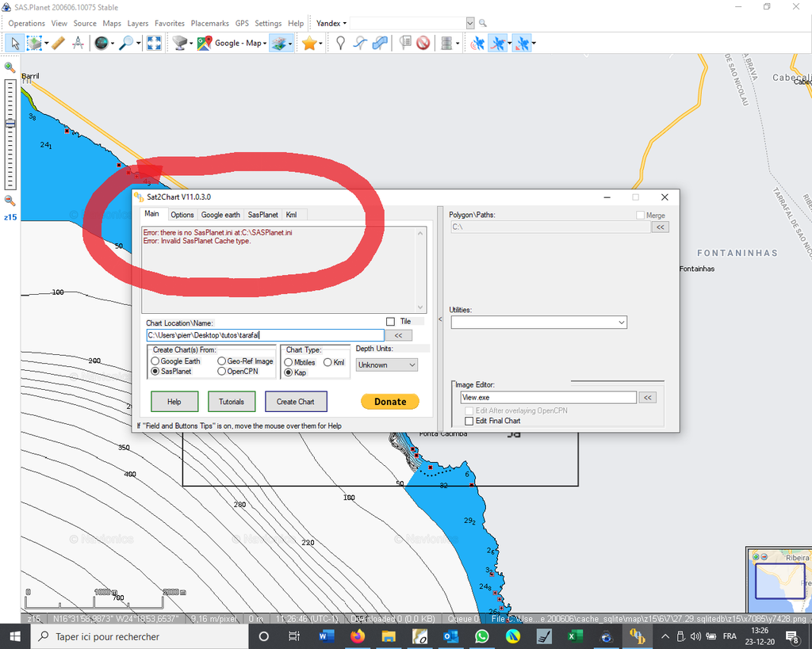This screenshot has width=812, height=649.
Task: Click the mini overview map thumbnail
Action: (779, 579)
